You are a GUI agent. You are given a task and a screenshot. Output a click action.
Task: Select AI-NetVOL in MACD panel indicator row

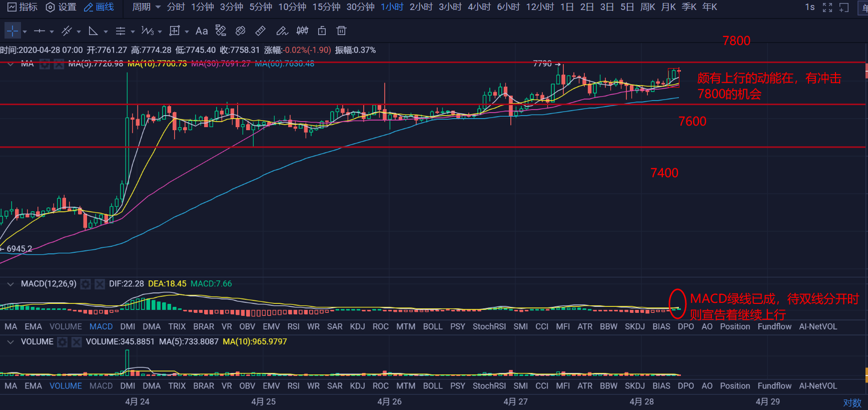coord(818,326)
